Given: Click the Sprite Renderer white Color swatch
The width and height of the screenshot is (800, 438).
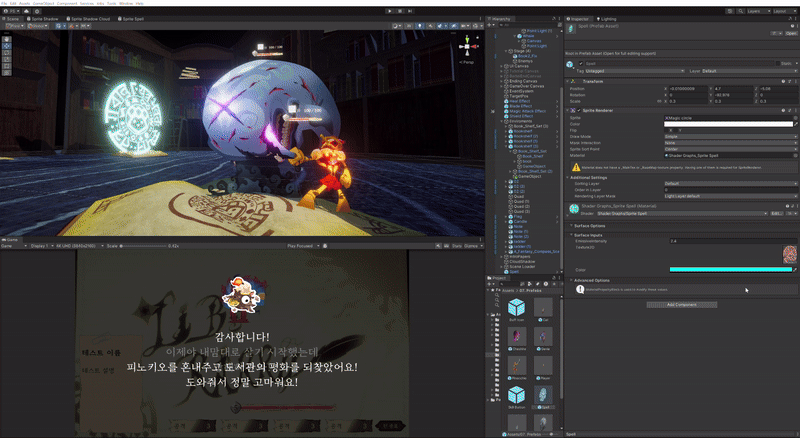Looking at the screenshot, I should [728, 124].
